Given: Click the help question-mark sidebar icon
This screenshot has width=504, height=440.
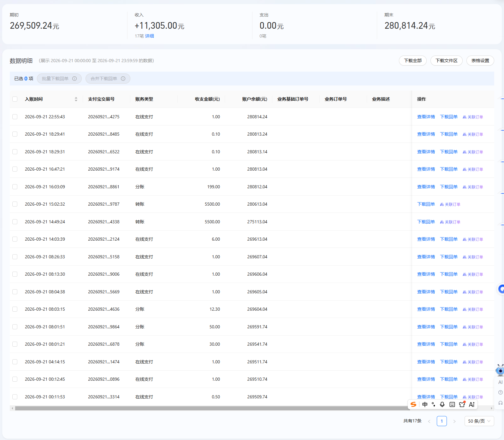Looking at the screenshot, I should pyautogui.click(x=500, y=392).
